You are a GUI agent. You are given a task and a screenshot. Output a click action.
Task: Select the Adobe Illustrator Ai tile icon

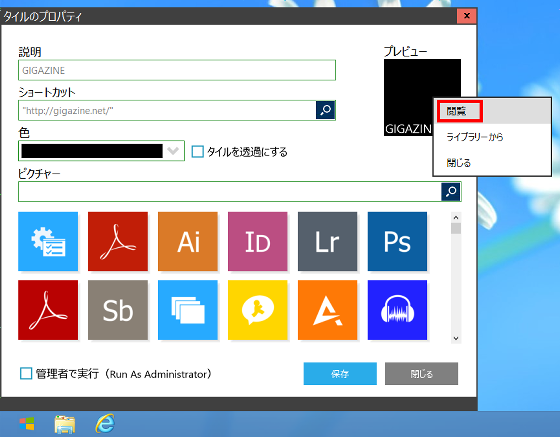(x=188, y=241)
